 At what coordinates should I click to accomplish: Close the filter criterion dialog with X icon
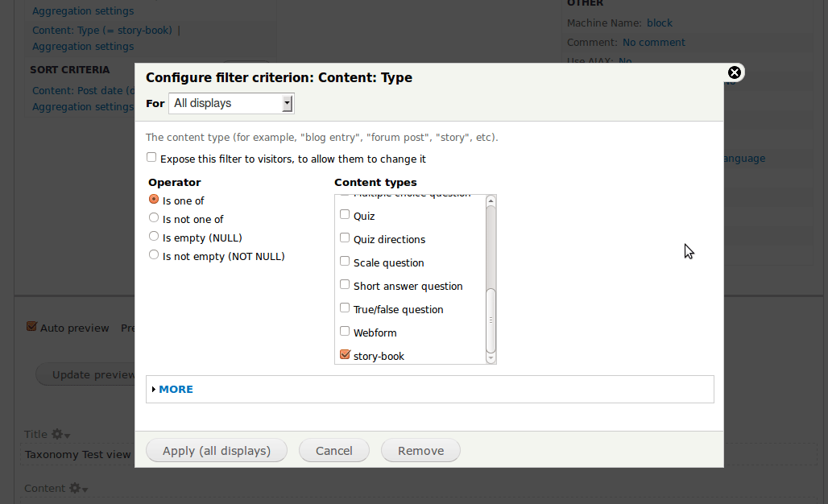tap(734, 72)
